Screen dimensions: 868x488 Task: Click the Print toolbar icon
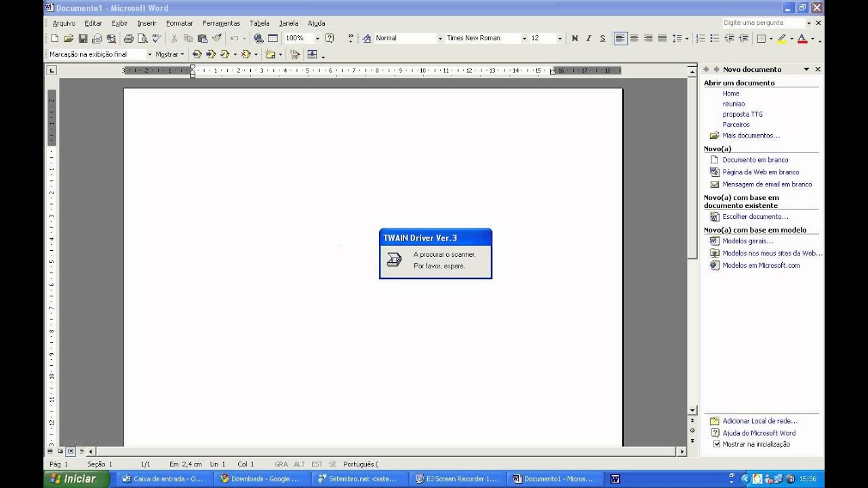(129, 39)
